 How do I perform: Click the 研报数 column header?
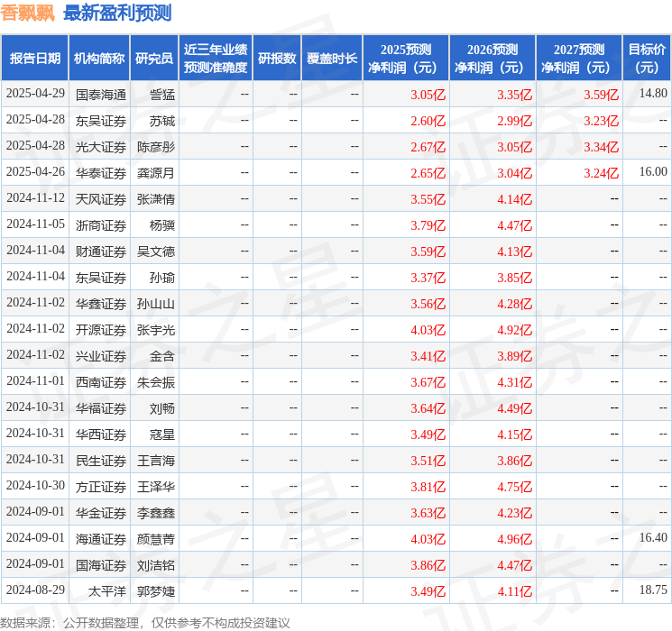point(277,59)
